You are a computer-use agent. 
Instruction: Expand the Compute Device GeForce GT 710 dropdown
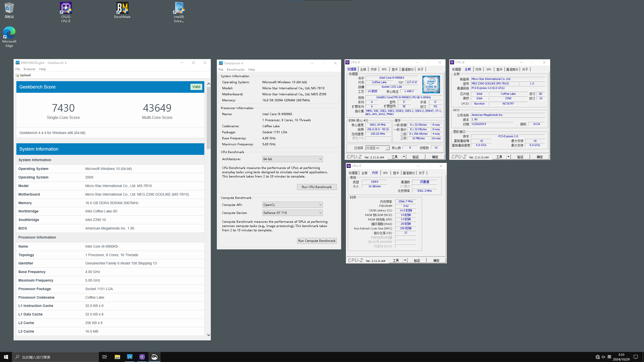click(292, 213)
